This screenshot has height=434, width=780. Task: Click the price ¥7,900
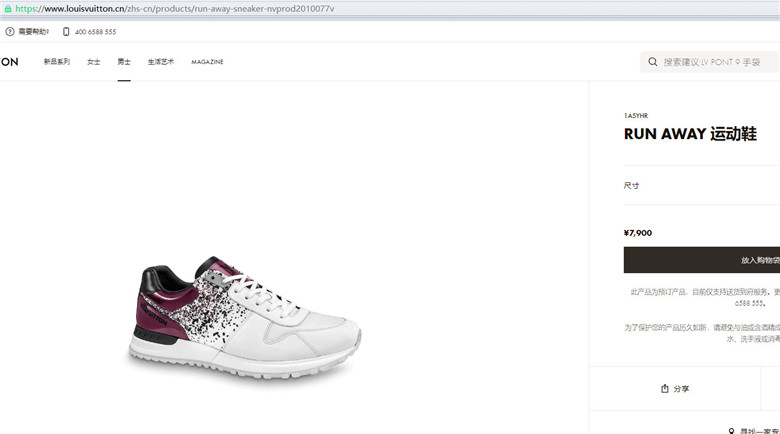pyautogui.click(x=638, y=233)
